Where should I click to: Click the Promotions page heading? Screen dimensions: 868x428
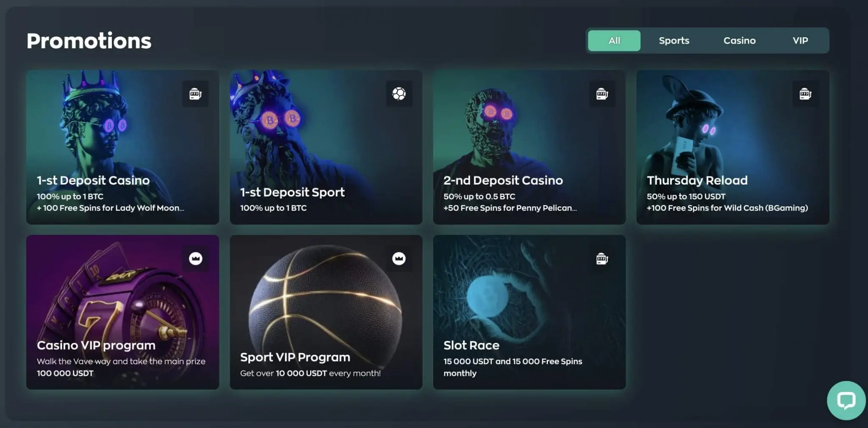(x=89, y=41)
